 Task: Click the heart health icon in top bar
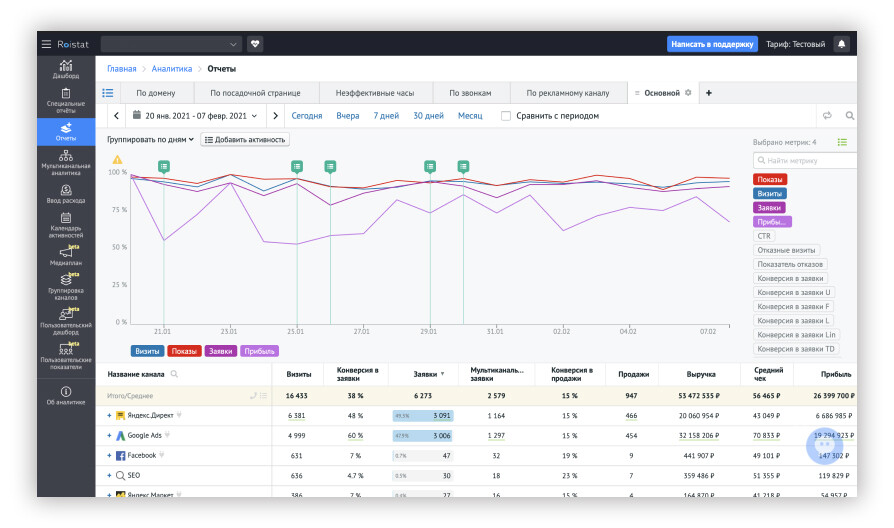point(255,44)
